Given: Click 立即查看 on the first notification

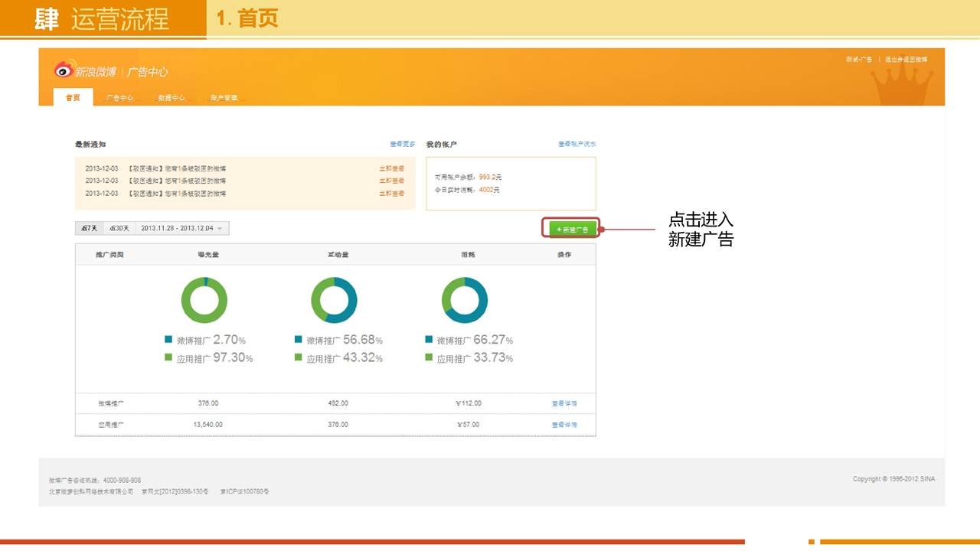Looking at the screenshot, I should point(391,168).
